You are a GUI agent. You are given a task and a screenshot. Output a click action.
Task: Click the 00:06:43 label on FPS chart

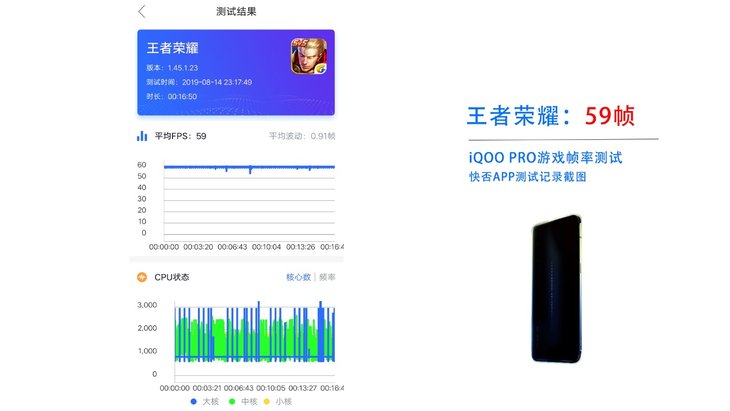click(x=232, y=247)
